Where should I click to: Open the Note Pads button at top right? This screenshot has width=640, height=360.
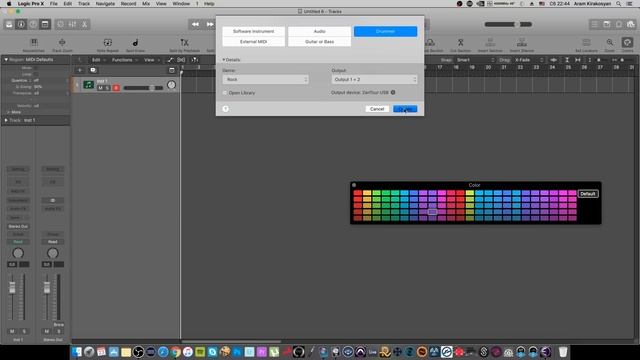pyautogui.click(x=607, y=24)
